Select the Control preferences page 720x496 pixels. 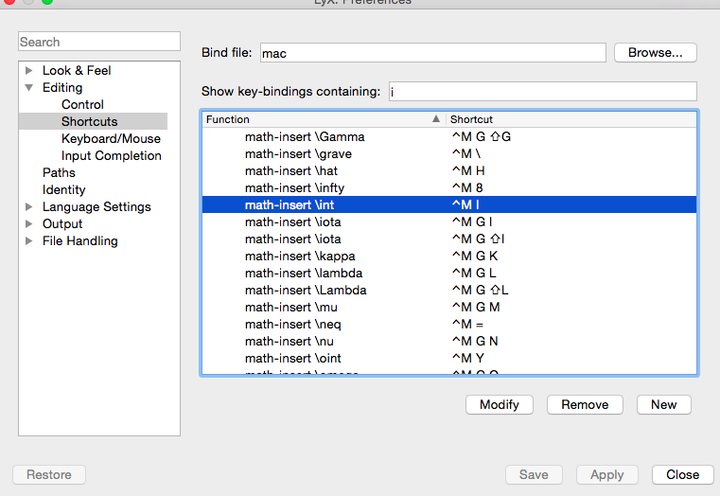coord(82,104)
